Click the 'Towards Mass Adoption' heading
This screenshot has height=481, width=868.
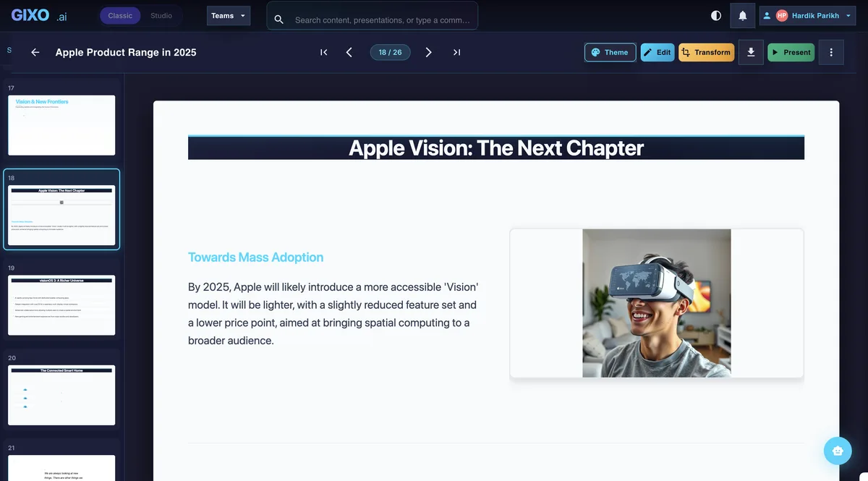point(255,257)
